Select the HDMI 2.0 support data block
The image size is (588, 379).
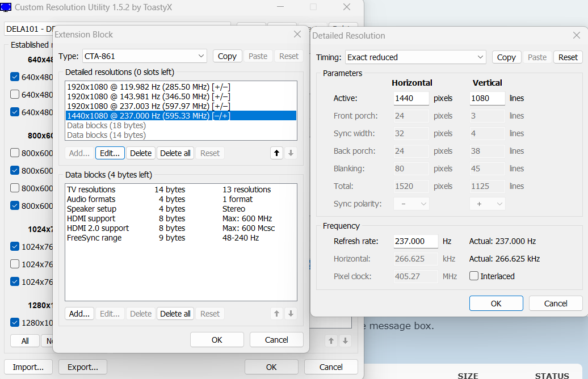(x=98, y=228)
